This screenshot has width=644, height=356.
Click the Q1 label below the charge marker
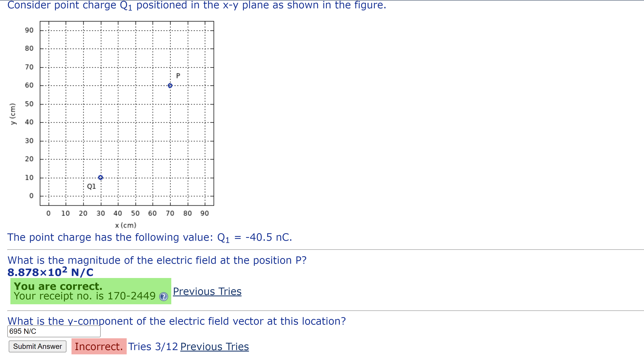coord(91,186)
